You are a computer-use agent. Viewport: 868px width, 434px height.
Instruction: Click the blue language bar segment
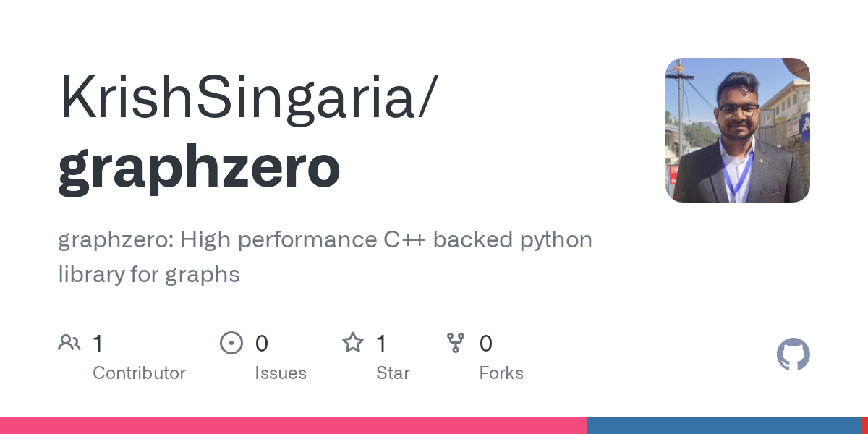coord(723,425)
